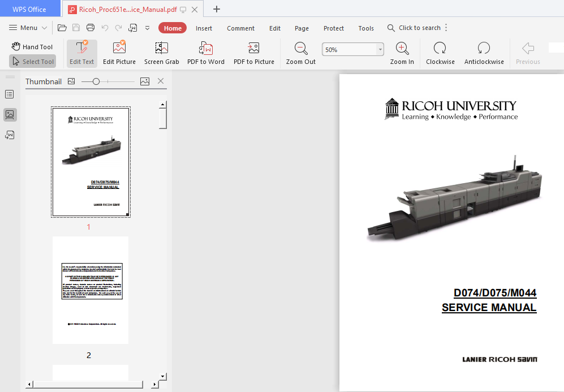Click the 'Click to search' box

tap(414, 28)
